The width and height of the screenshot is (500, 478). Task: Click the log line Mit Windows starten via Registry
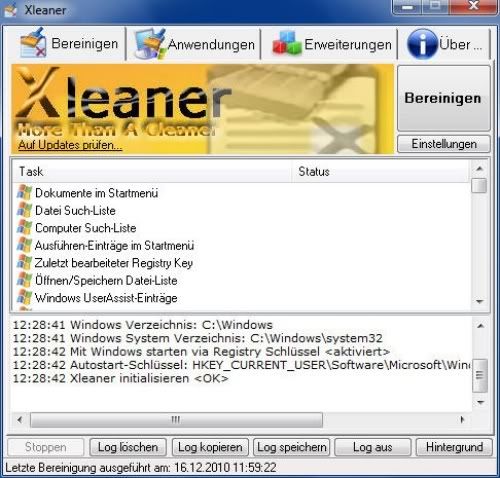pyautogui.click(x=201, y=351)
